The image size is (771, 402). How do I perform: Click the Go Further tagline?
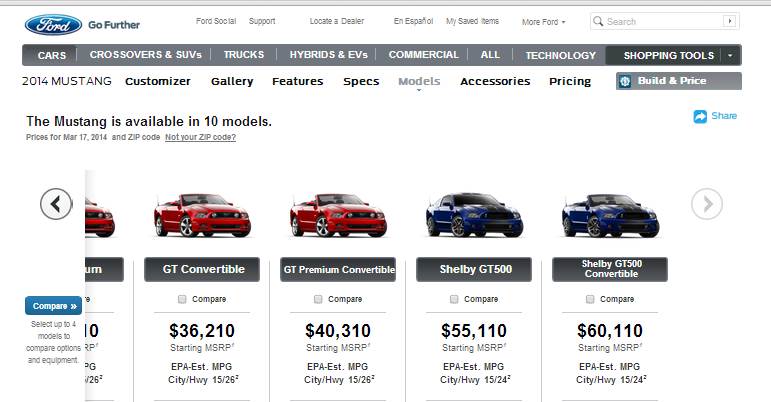click(114, 25)
